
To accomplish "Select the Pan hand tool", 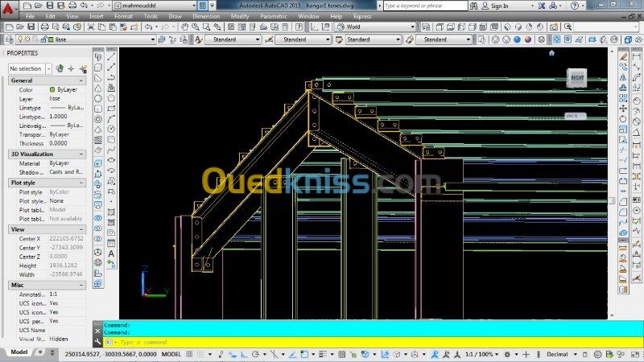I will (x=185, y=27).
